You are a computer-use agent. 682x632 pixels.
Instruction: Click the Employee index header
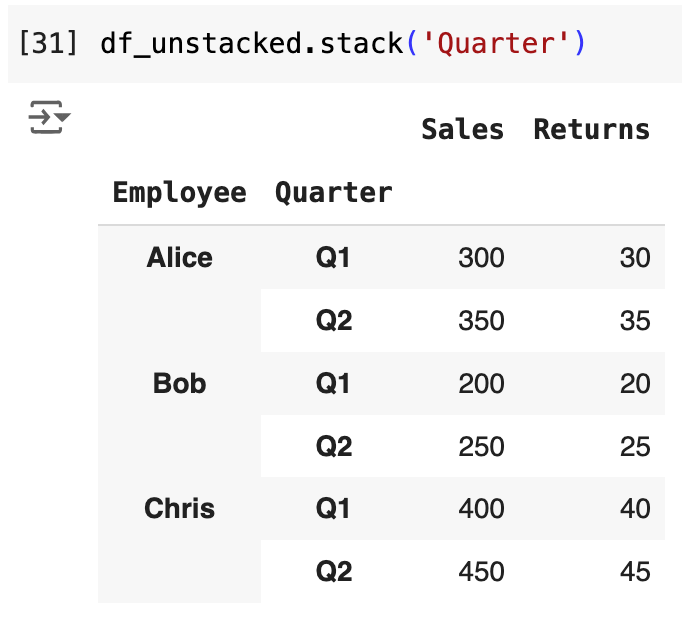[179, 192]
